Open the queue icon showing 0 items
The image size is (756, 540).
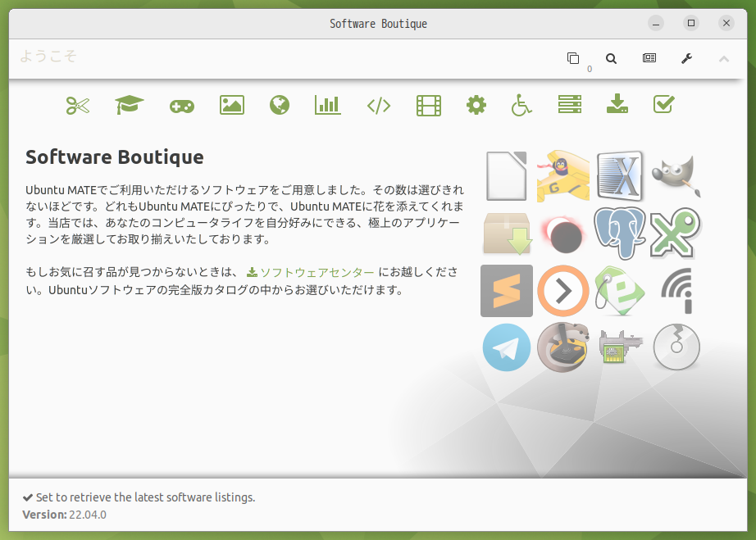coord(573,58)
